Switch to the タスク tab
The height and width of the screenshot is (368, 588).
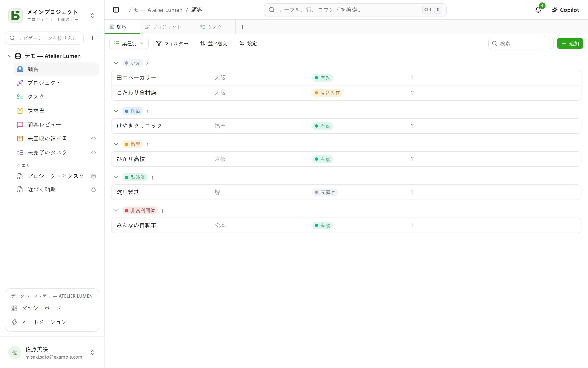(215, 27)
